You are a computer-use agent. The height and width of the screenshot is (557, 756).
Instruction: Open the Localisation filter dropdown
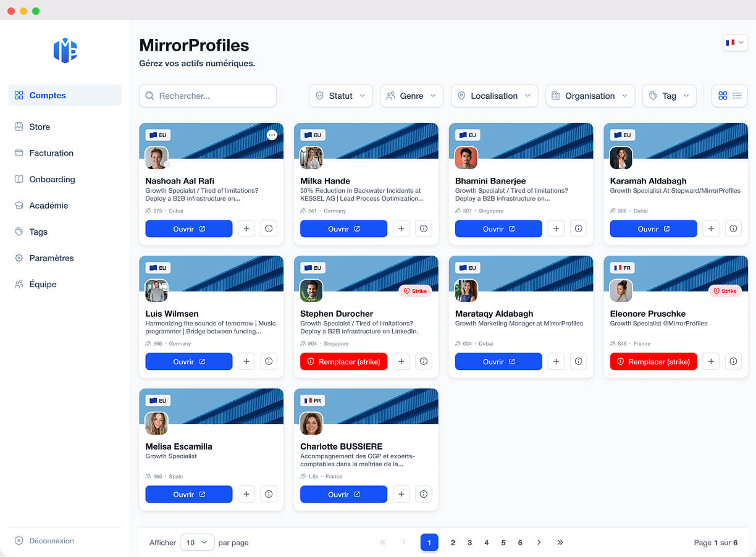[494, 96]
